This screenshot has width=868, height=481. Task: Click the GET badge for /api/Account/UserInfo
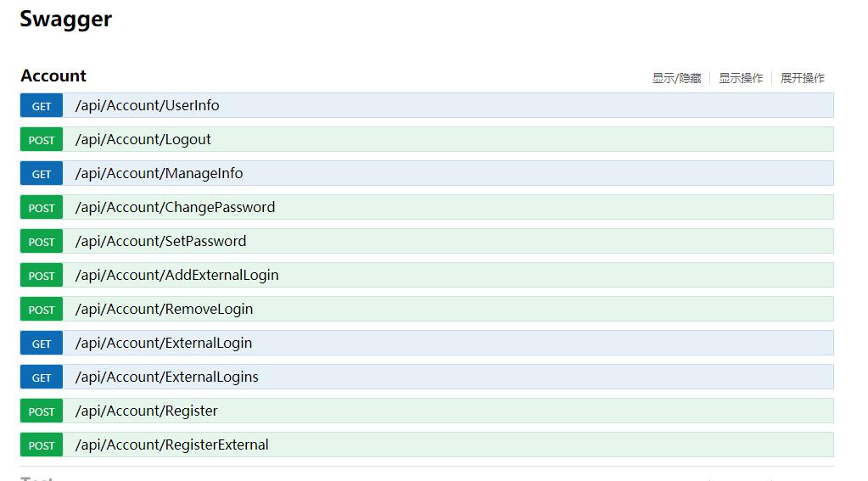click(x=42, y=106)
